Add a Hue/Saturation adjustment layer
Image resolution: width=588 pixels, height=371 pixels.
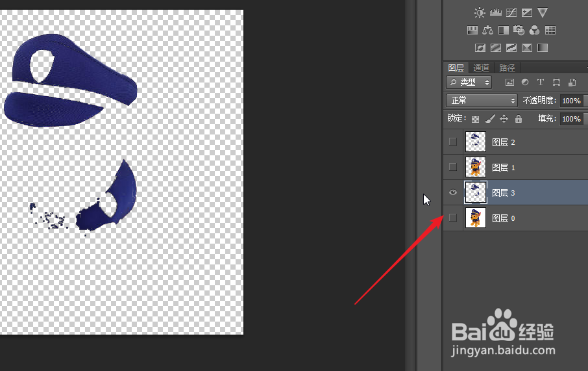pos(472,31)
